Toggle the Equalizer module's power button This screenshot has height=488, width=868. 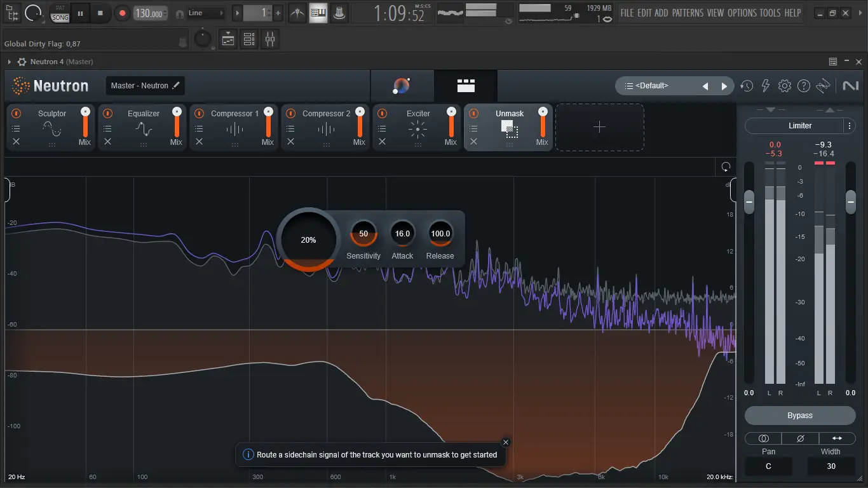tap(107, 113)
